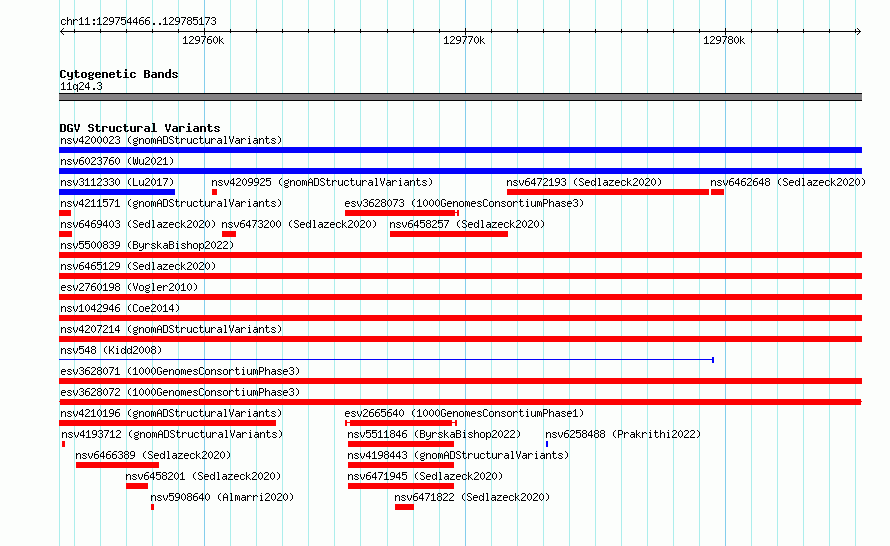Click the small red mark under nsv5908640
Screen dimensions: 890x546
point(152,507)
